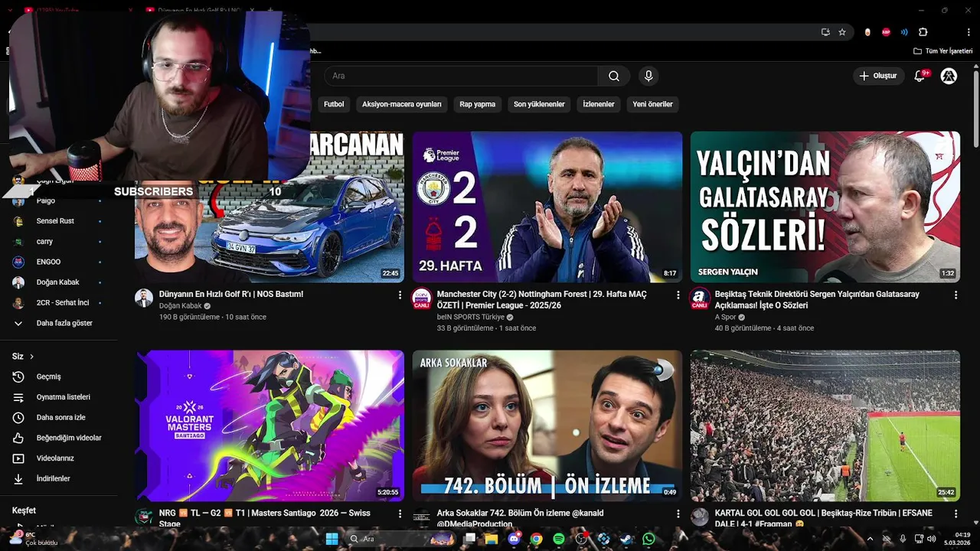Click the Windows taskbar search box
This screenshot has width=980, height=551.
(402, 539)
